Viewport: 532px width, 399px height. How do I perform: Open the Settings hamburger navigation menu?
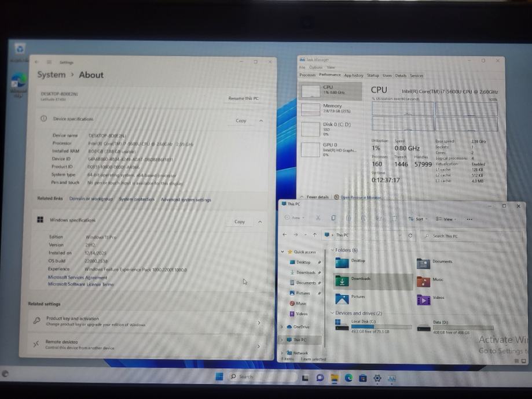(x=49, y=62)
